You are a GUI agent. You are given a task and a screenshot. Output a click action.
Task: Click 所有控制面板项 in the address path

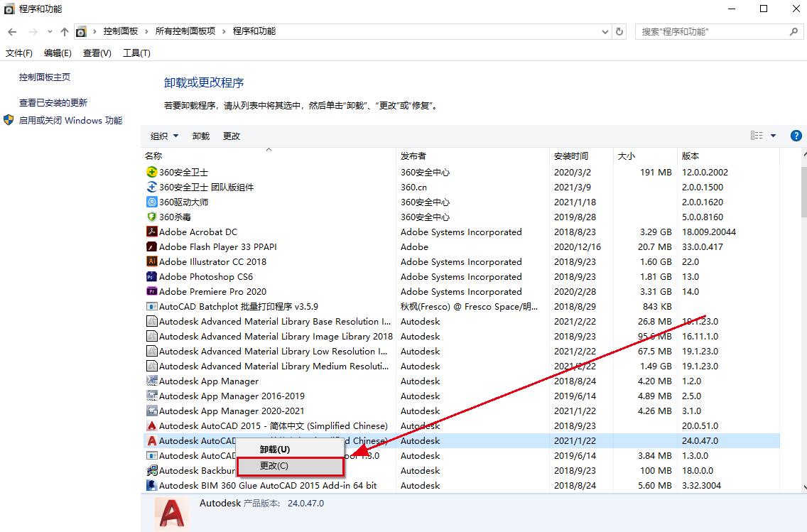(x=185, y=31)
